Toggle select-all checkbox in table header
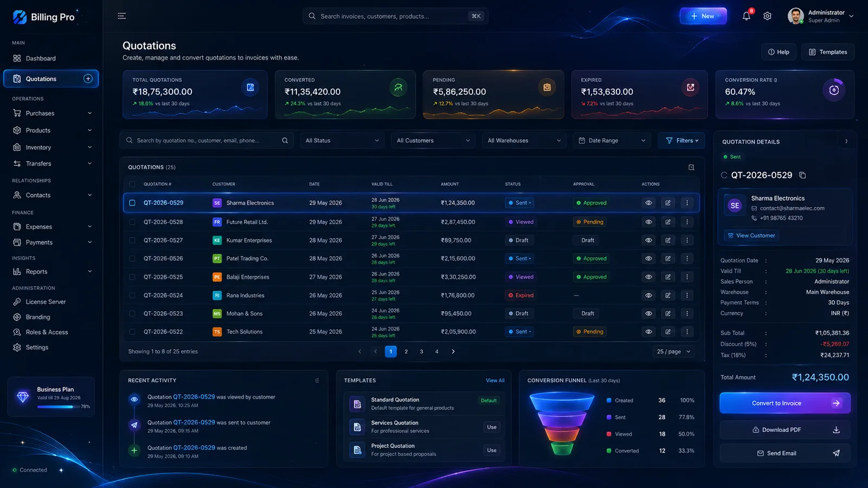 pyautogui.click(x=132, y=184)
